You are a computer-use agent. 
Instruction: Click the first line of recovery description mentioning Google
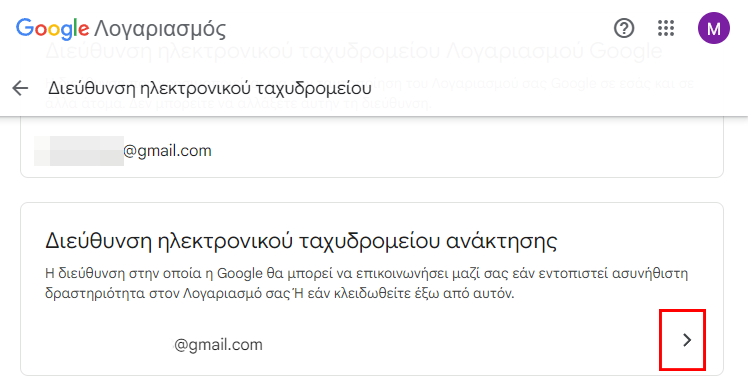point(366,274)
